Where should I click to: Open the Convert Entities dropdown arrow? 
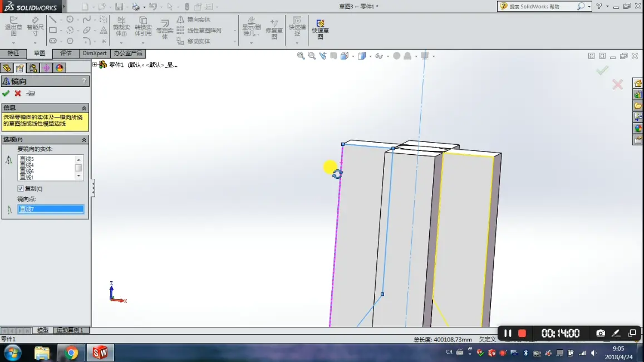coord(143,43)
